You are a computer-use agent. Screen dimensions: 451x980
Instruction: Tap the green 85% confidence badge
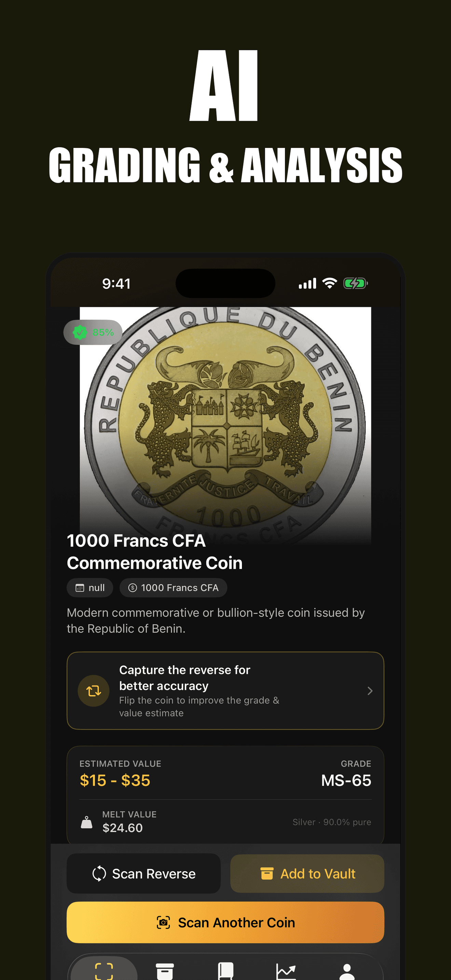[93, 332]
